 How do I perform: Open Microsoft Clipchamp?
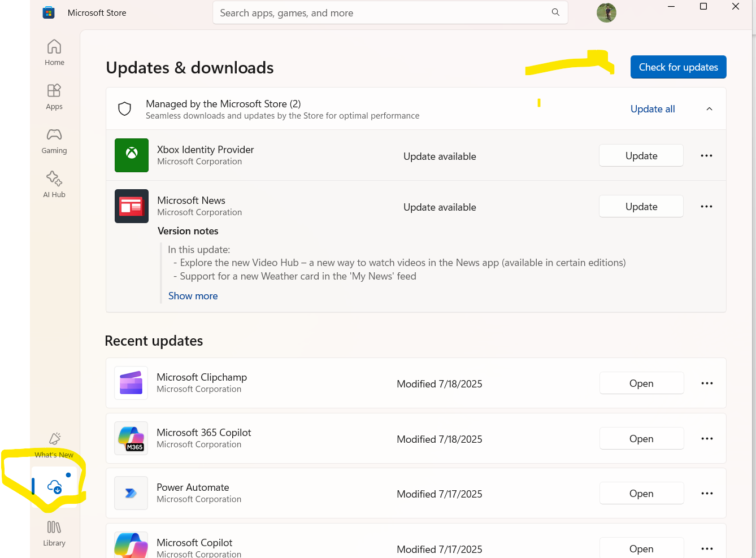(641, 383)
